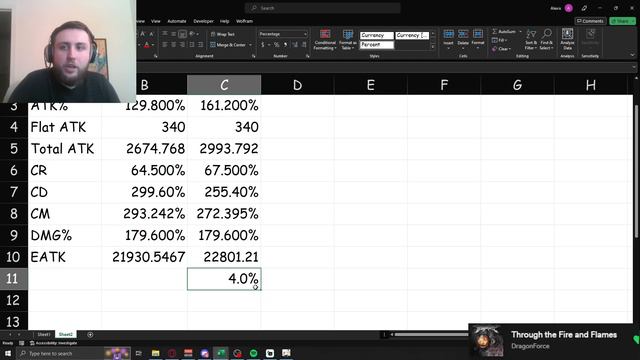Open Format as Table gallery
The height and width of the screenshot is (360, 640).
[x=348, y=40]
